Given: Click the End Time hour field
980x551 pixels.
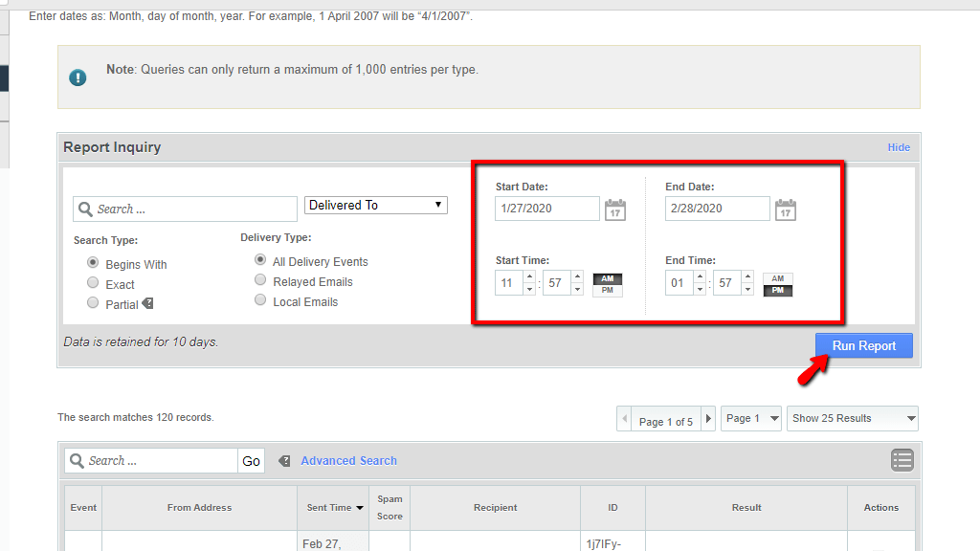Looking at the screenshot, I should (679, 283).
